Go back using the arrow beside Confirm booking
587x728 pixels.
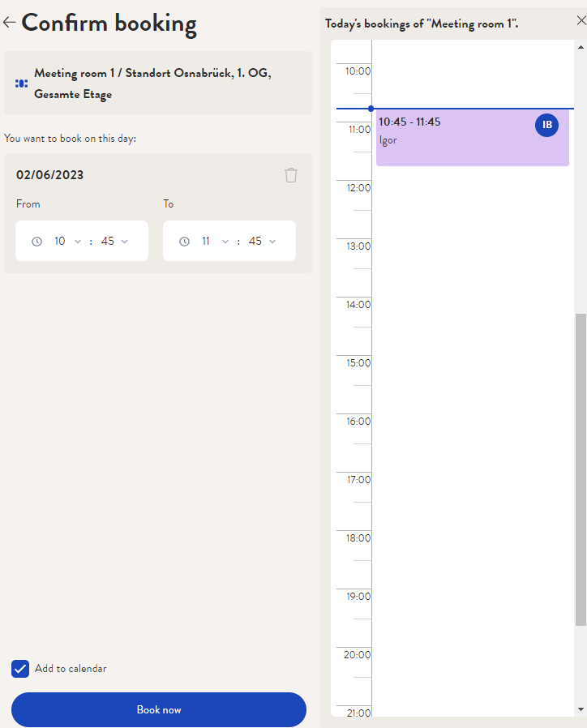click(9, 22)
